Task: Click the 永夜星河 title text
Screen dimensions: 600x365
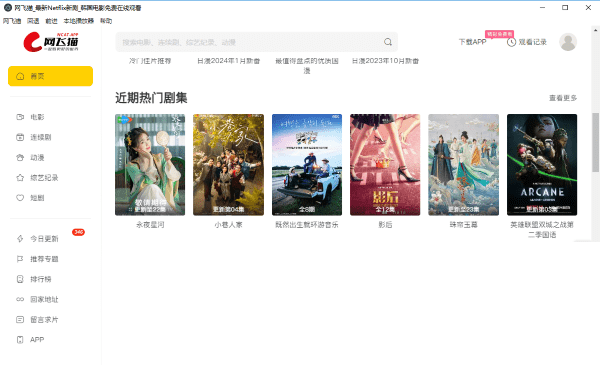Action: 150,225
